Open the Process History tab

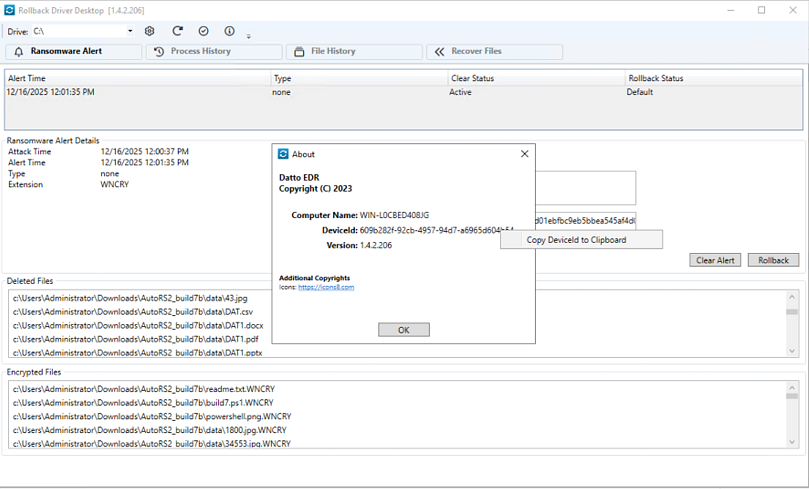pos(213,51)
